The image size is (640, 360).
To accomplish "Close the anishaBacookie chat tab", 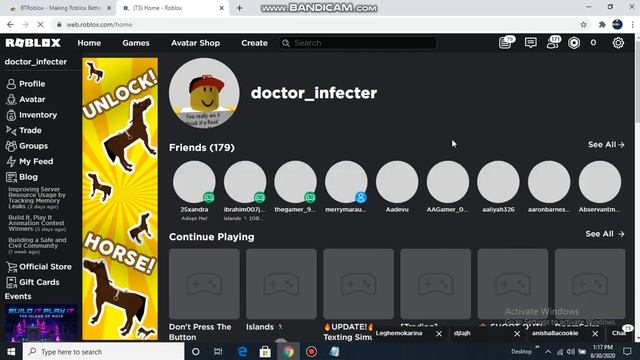I will [595, 334].
